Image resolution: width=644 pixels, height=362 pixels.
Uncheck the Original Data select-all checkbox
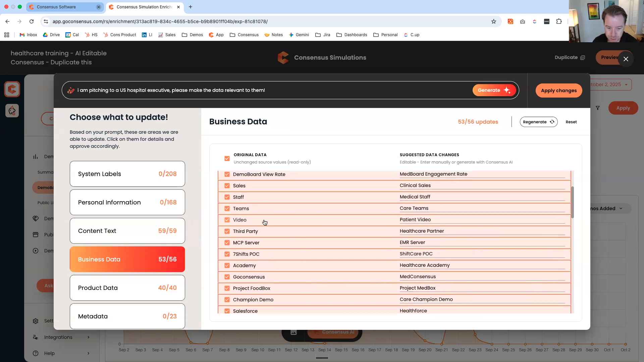click(227, 158)
